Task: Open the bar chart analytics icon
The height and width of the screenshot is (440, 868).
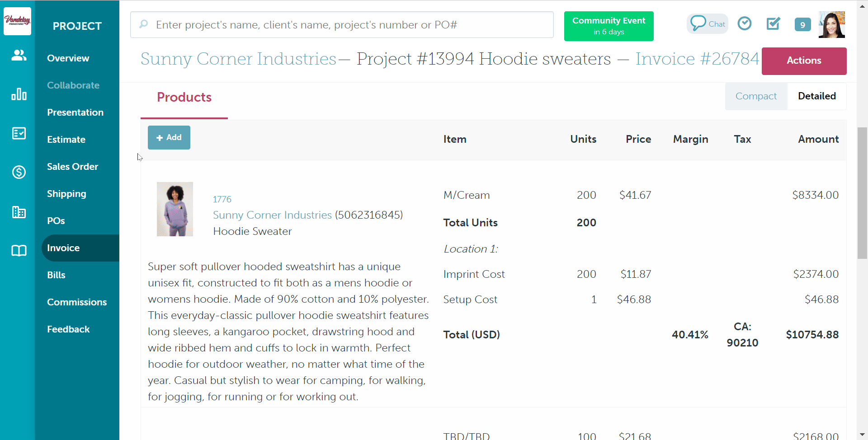Action: coord(19,94)
